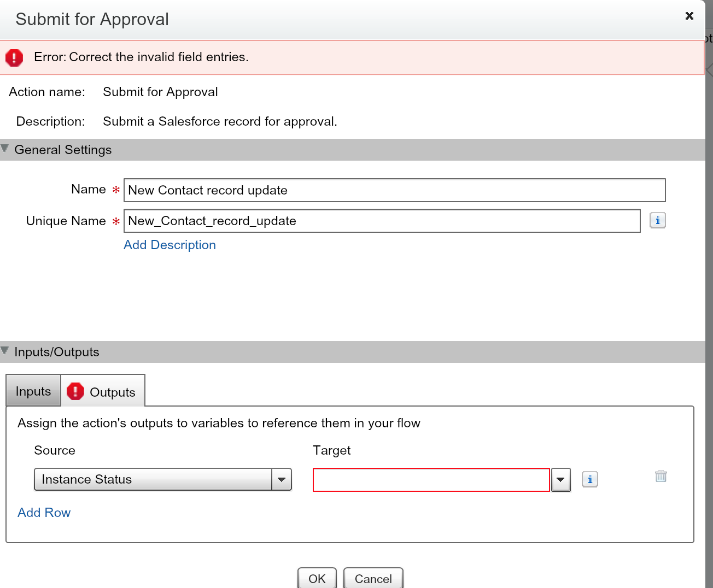This screenshot has height=588, width=713.
Task: Click the Add Description link
Action: [x=170, y=245]
